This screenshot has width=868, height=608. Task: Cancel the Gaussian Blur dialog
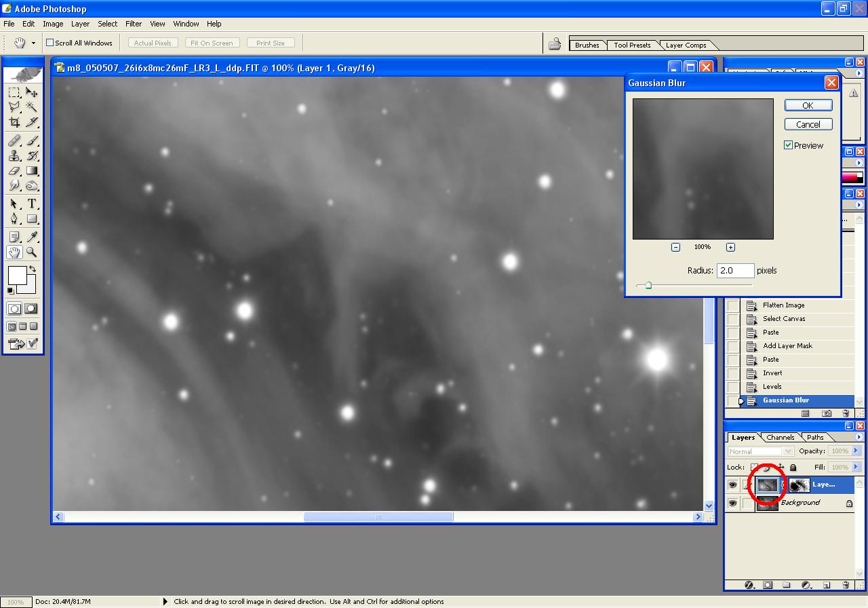click(x=808, y=124)
